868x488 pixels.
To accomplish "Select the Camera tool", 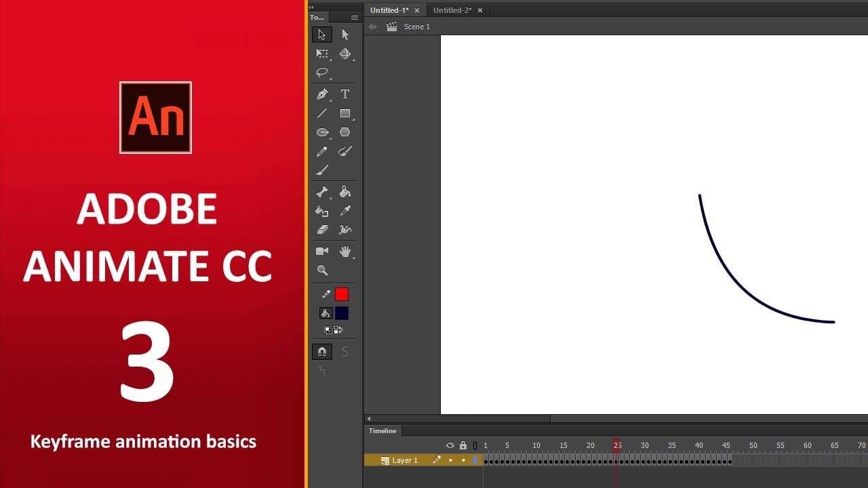I will [x=322, y=251].
